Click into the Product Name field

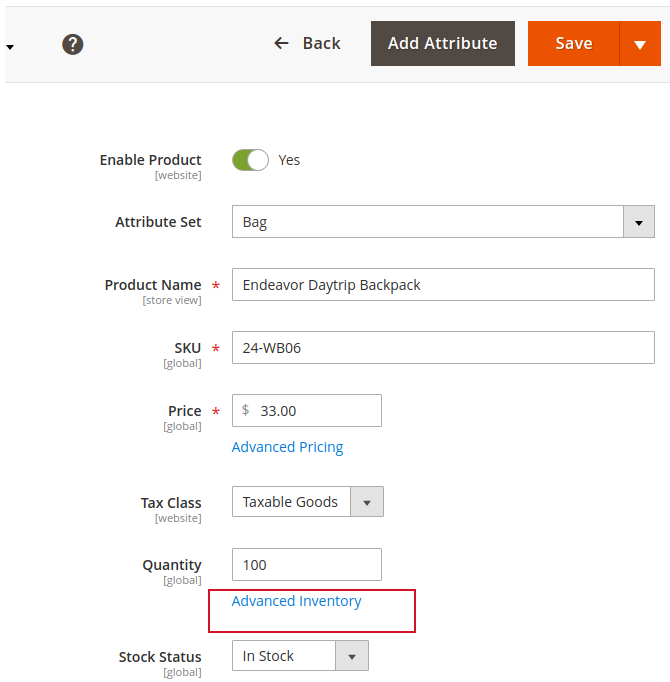click(443, 285)
